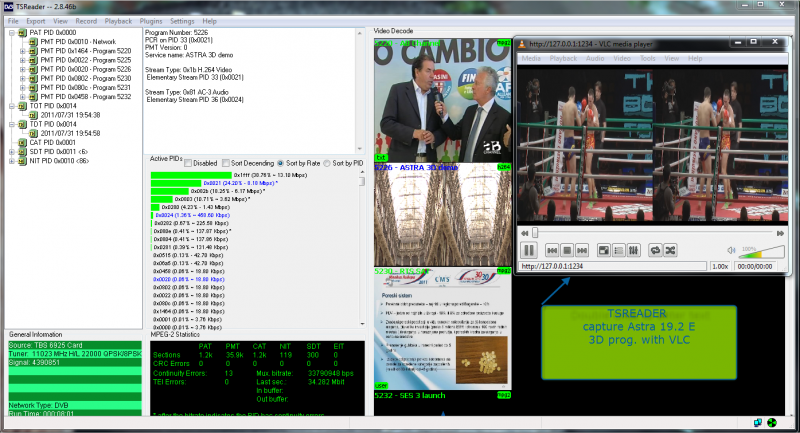Select the Sort by Rate radio button
This screenshot has height=433, width=800.
coord(280,163)
